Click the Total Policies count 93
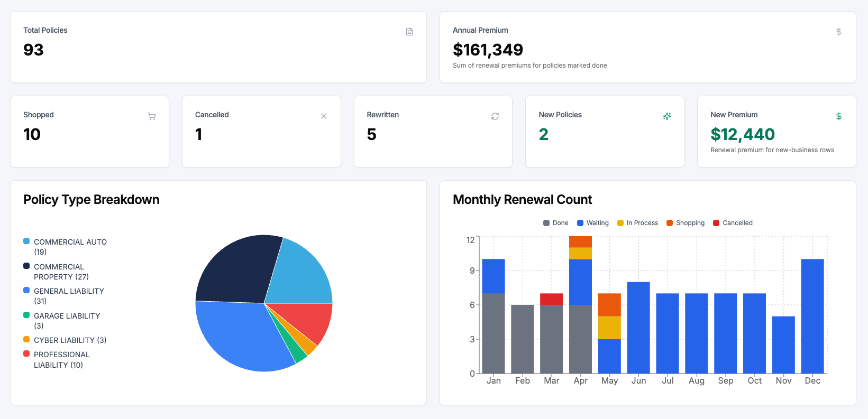This screenshot has width=868, height=419. (x=33, y=50)
